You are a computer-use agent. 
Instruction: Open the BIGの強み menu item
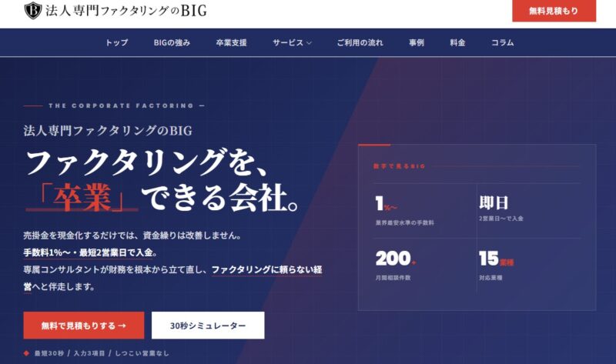coord(172,43)
